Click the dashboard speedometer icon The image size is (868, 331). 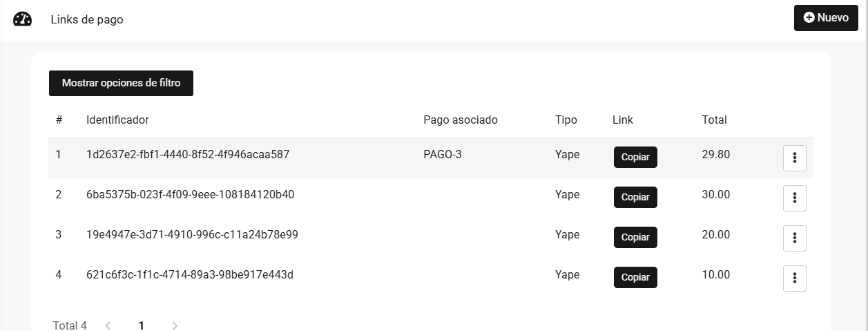[x=22, y=19]
